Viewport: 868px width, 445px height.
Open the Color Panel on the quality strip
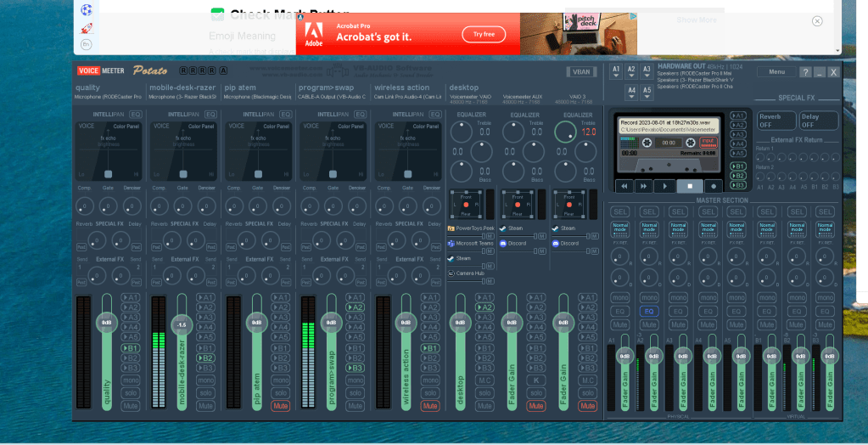click(126, 127)
